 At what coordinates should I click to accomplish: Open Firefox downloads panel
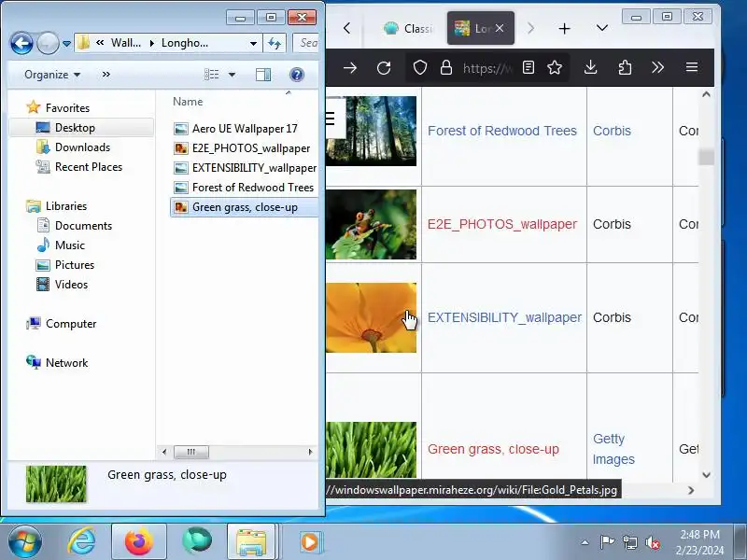(591, 67)
